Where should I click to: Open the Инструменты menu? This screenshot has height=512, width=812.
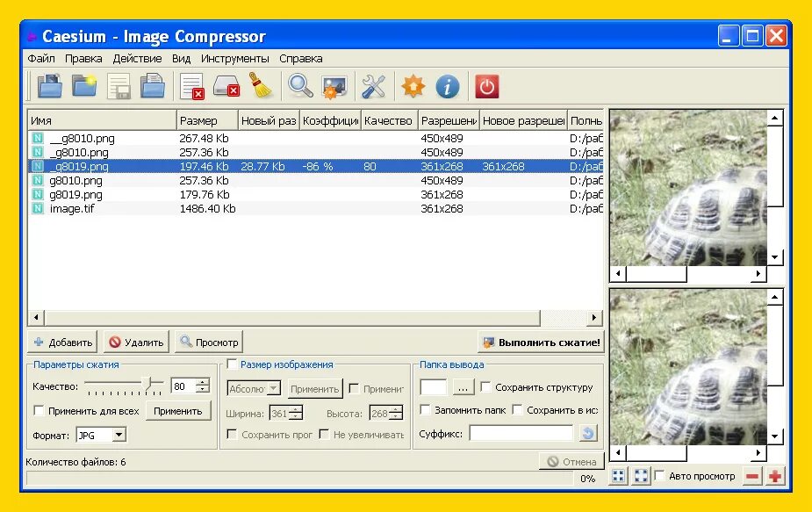(x=235, y=59)
